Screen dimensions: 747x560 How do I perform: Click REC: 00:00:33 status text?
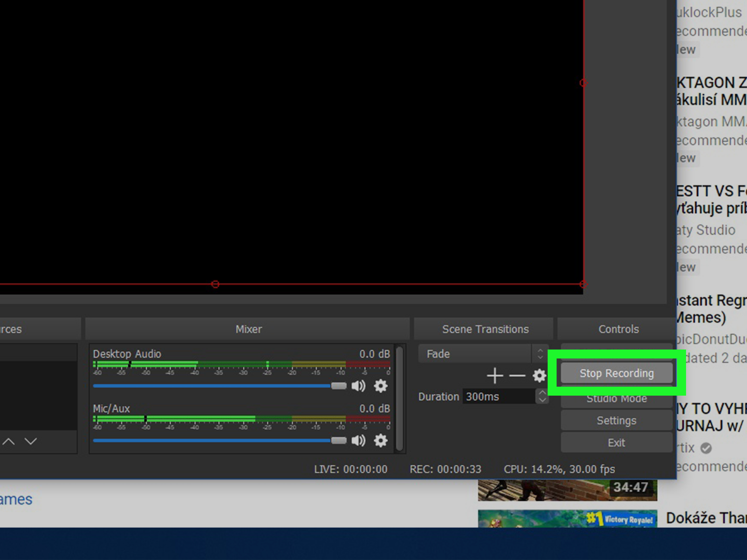coord(445,469)
